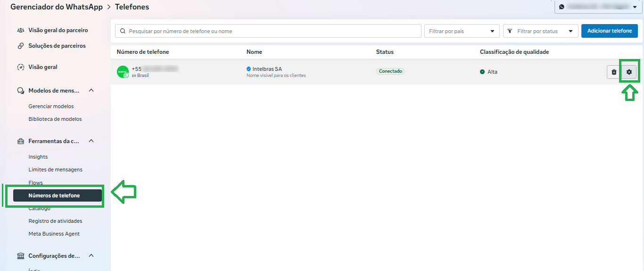Click the Número de telefone column header
The image size is (644, 271).
point(143,52)
